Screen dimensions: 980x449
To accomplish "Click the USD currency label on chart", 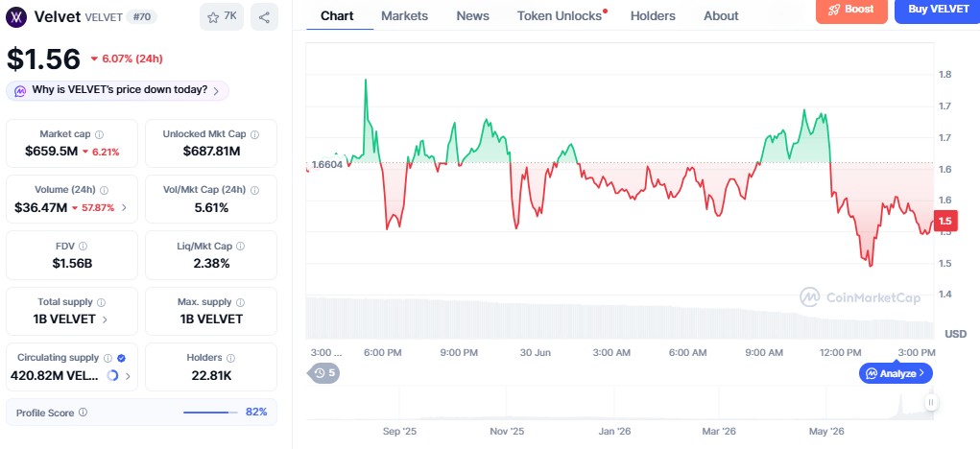I will (x=956, y=334).
